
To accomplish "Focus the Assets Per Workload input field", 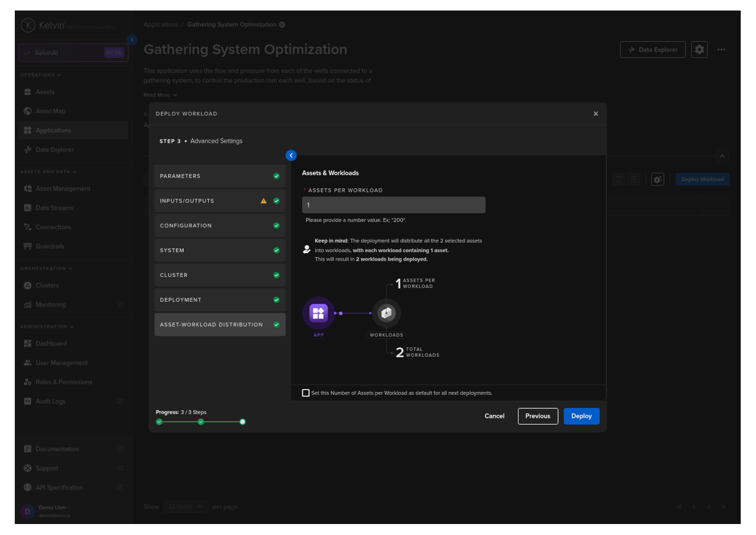I will [393, 205].
